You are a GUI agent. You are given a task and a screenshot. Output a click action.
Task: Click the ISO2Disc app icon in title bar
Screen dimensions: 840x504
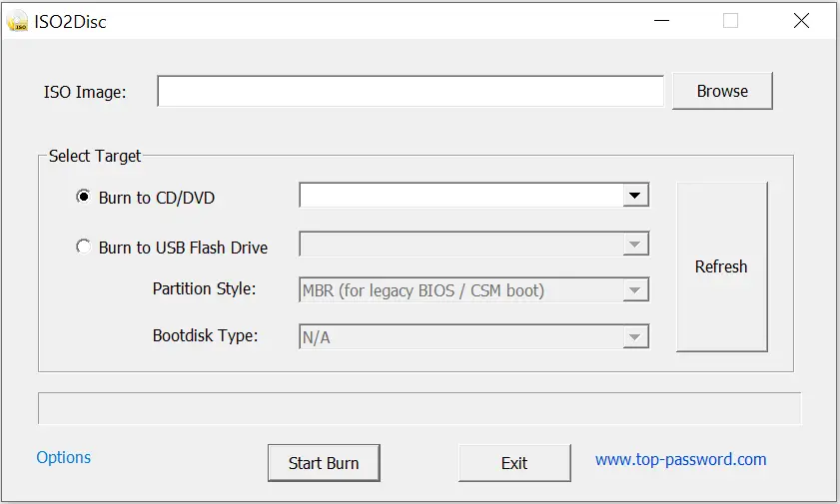[x=17, y=21]
